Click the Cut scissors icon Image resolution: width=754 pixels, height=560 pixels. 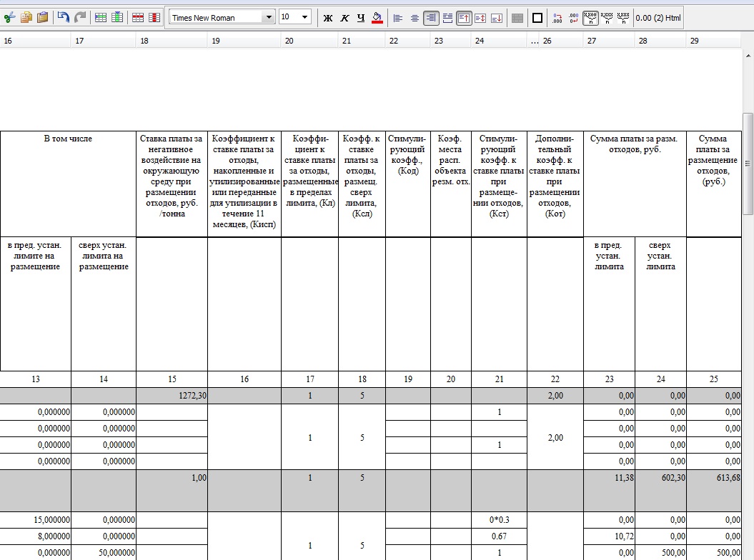(9, 17)
